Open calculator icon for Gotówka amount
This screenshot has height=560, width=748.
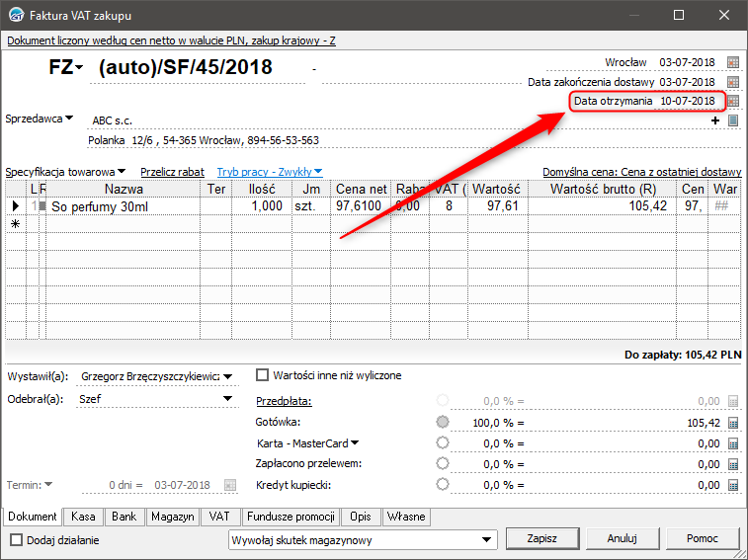click(733, 422)
